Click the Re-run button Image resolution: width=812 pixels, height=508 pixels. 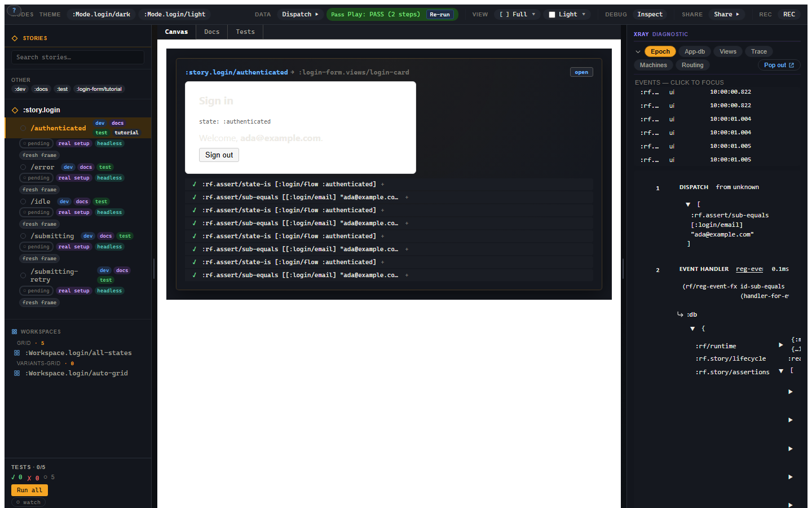click(440, 15)
